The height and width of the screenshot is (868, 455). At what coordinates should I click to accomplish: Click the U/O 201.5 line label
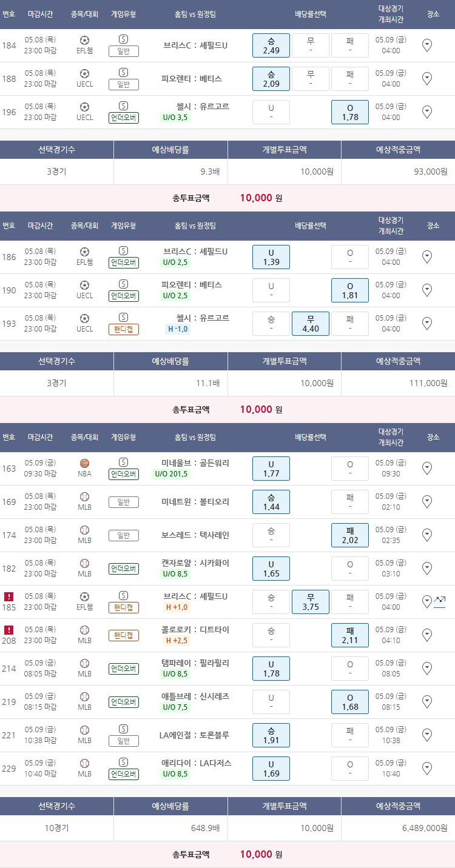pos(172,474)
